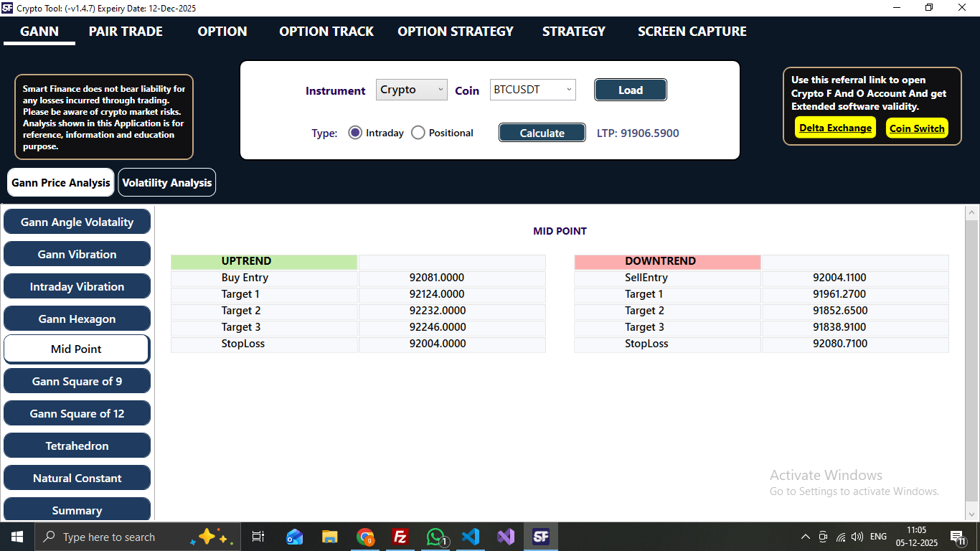Viewport: 980px width, 551px height.
Task: Open WhatsApp from the taskbar
Action: pyautogui.click(x=435, y=536)
